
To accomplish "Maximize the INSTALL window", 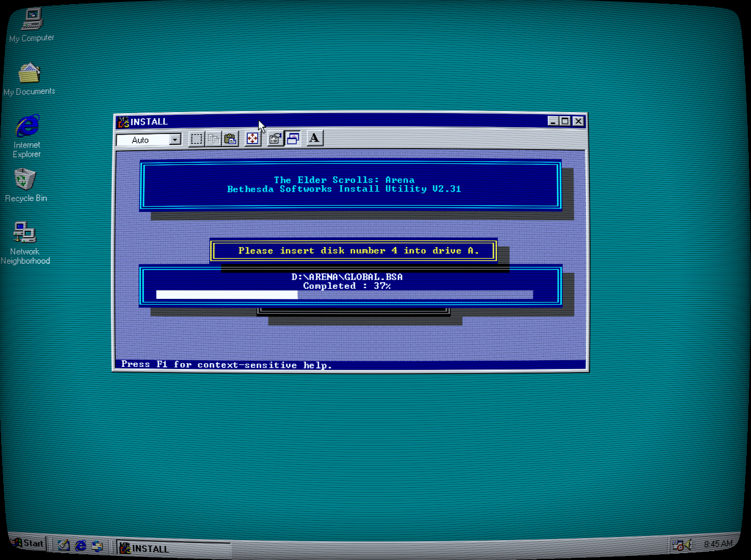I will (565, 121).
